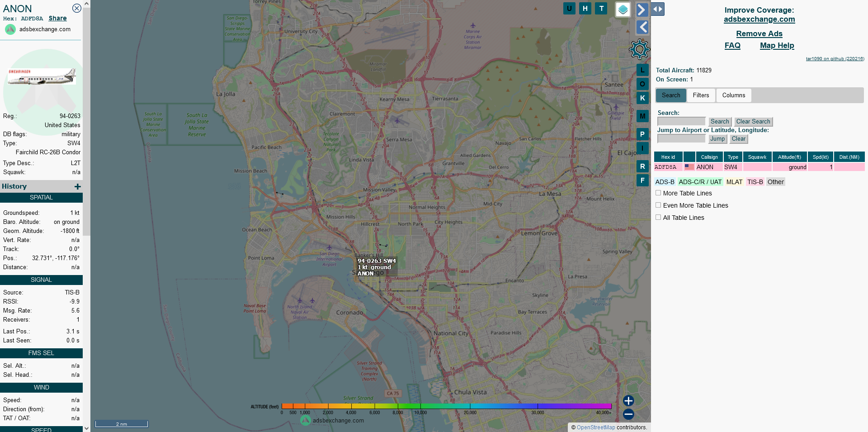Viewport: 868px width, 432px height.
Task: Sort table by Dist.(NM) column
Action: (849, 157)
